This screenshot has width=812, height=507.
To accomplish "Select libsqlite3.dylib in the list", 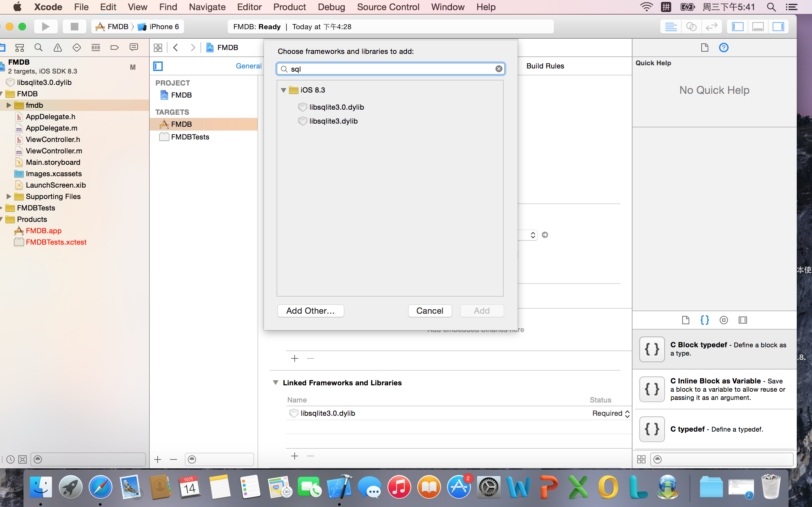I will coord(333,121).
